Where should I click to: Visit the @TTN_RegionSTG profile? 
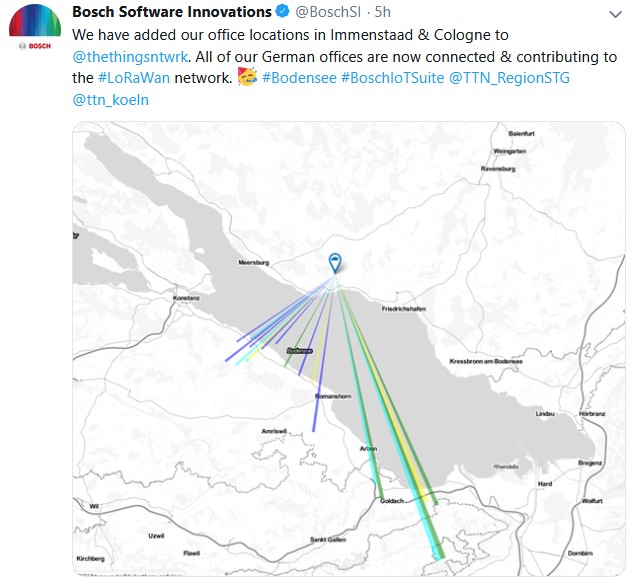tap(509, 77)
